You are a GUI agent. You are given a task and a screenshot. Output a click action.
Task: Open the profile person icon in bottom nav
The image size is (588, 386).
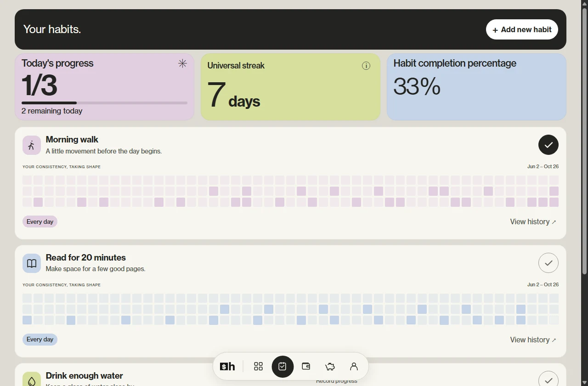(354, 366)
